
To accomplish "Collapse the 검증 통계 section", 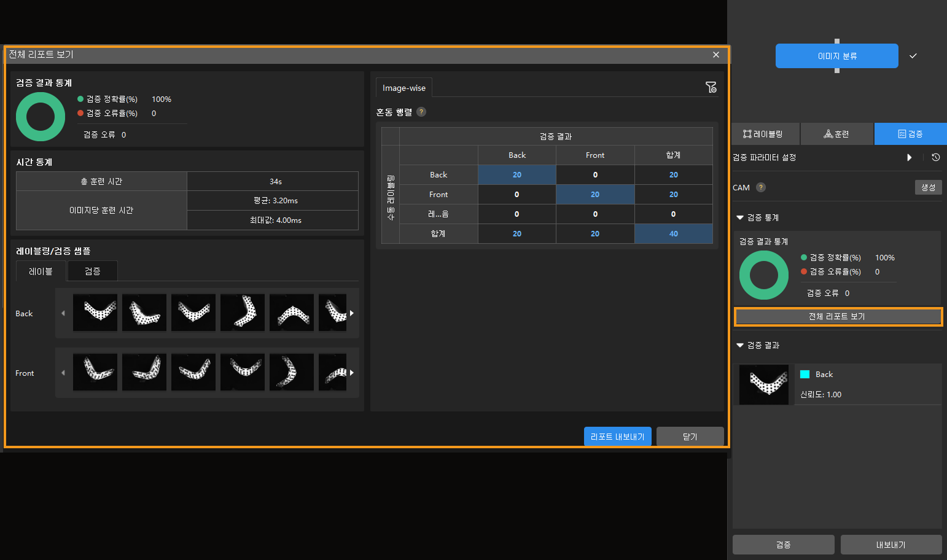I will click(x=740, y=217).
